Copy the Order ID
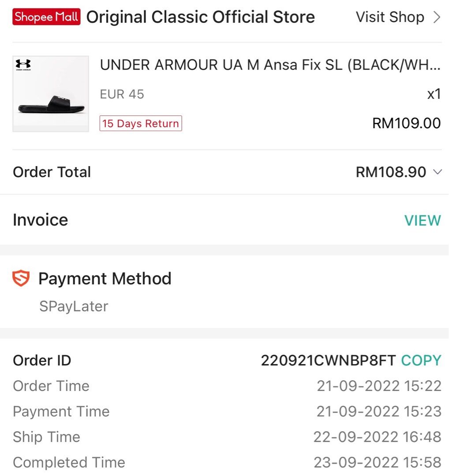 421,361
